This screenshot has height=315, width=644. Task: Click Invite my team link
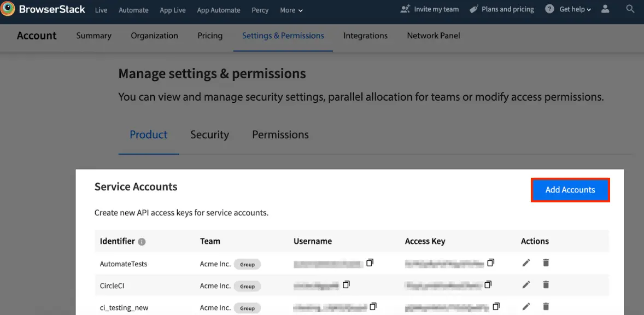tap(430, 9)
